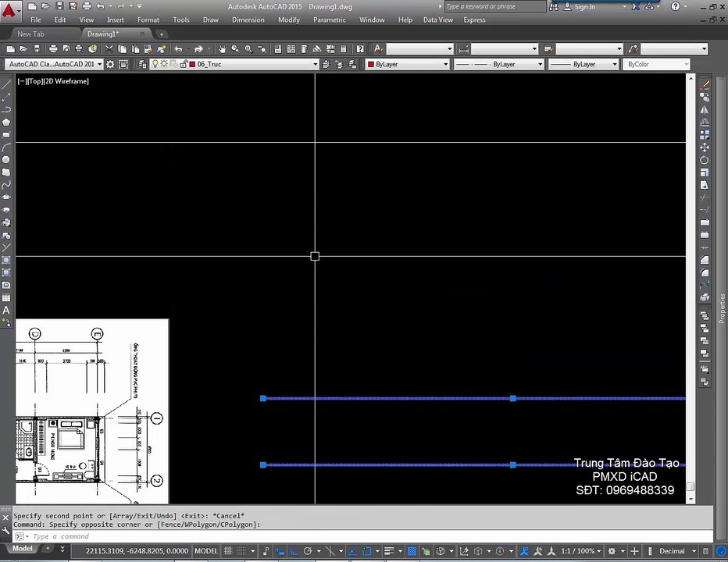Toggle grid display in status bar
Screen dimensions: 728x562
(x=228, y=551)
